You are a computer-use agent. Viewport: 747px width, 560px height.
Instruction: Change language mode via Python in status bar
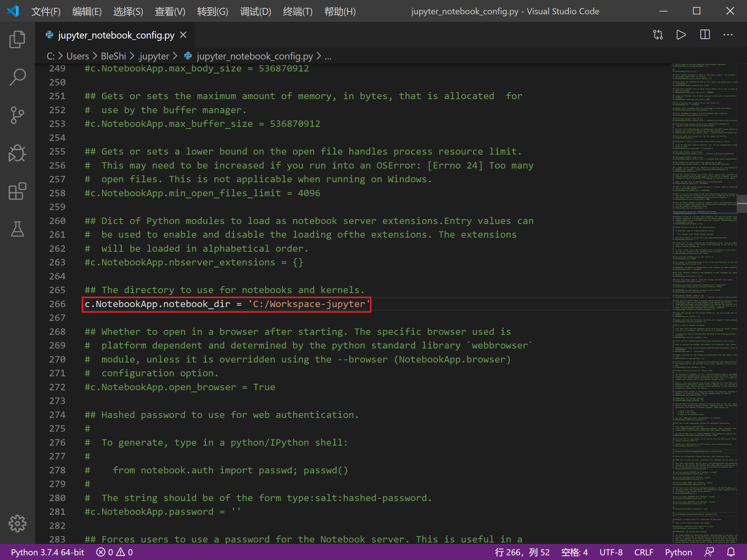click(x=678, y=552)
